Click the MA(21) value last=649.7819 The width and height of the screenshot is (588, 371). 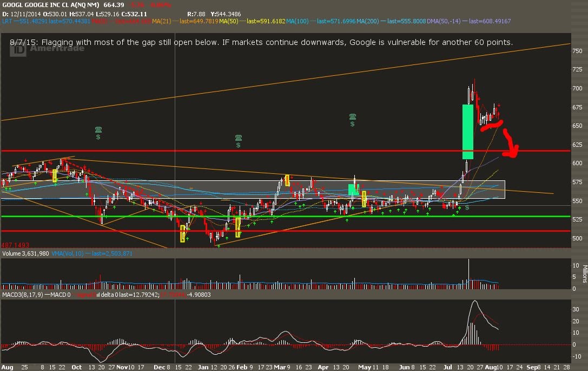pos(199,21)
